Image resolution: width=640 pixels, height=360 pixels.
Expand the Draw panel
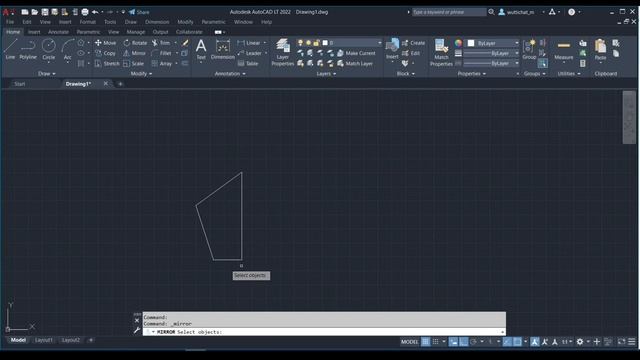[x=47, y=74]
